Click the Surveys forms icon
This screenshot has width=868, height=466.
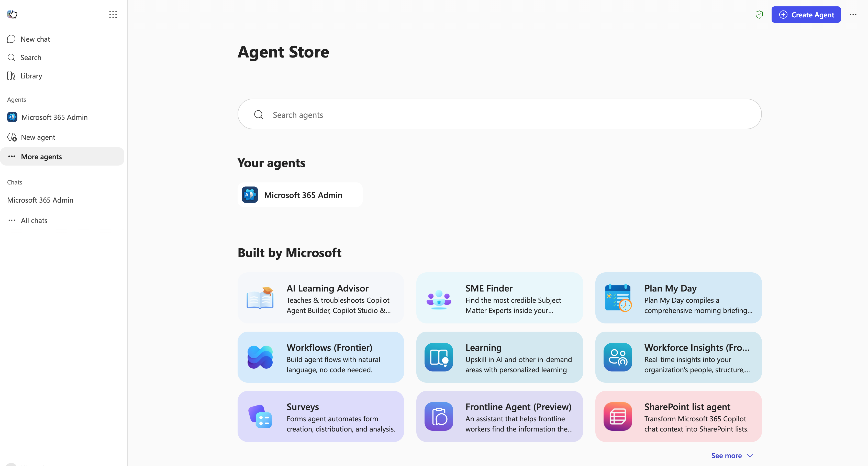point(260,416)
